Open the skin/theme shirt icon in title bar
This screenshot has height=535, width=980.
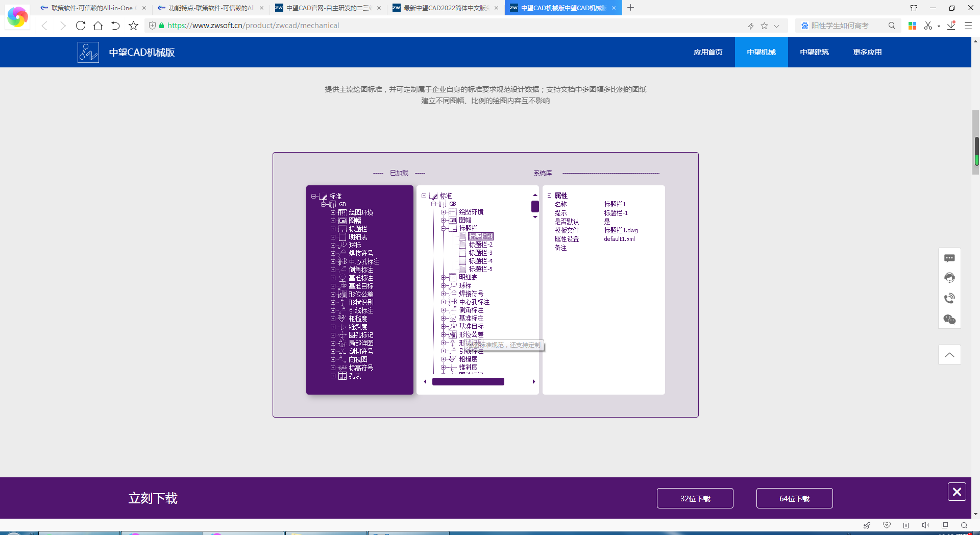914,8
